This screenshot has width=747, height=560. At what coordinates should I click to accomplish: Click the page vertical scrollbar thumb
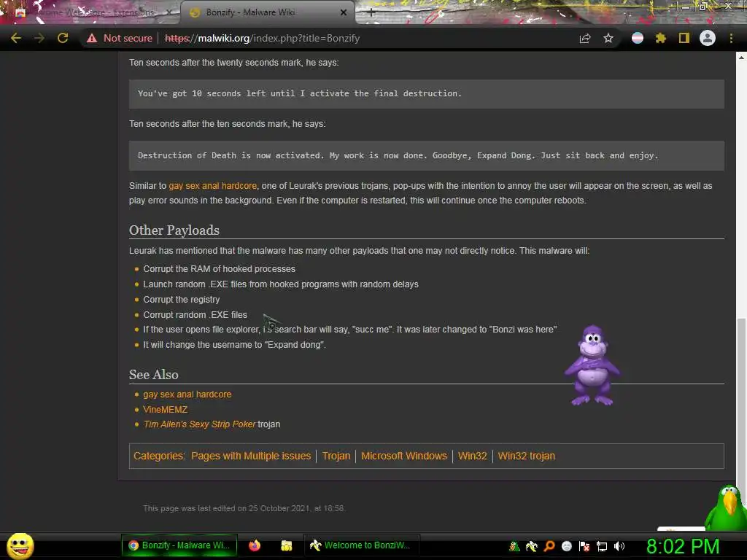[x=741, y=410]
